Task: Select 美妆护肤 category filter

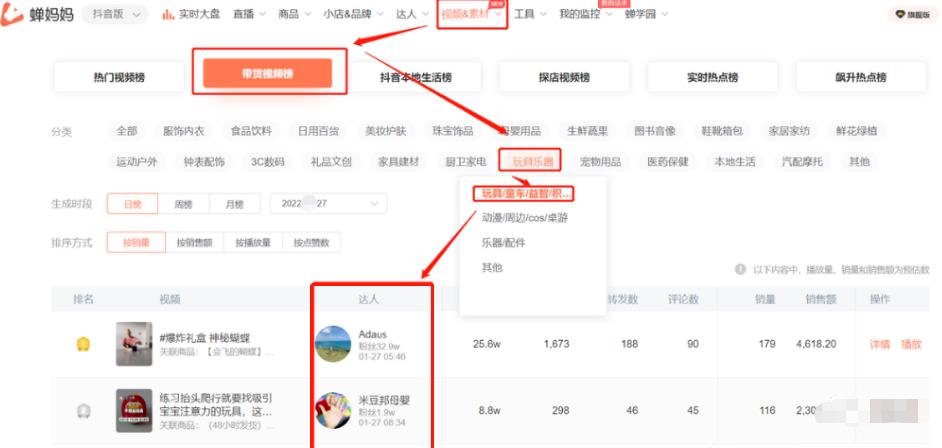Action: [385, 131]
